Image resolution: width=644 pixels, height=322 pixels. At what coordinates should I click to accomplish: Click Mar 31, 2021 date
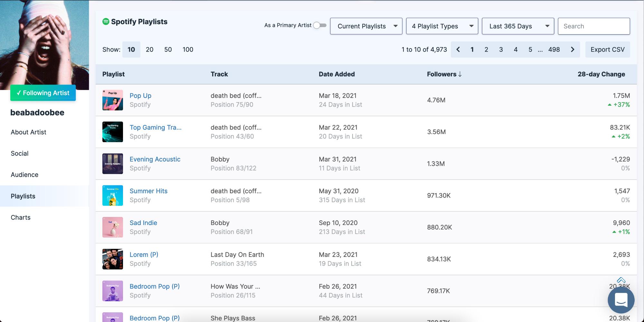(337, 159)
